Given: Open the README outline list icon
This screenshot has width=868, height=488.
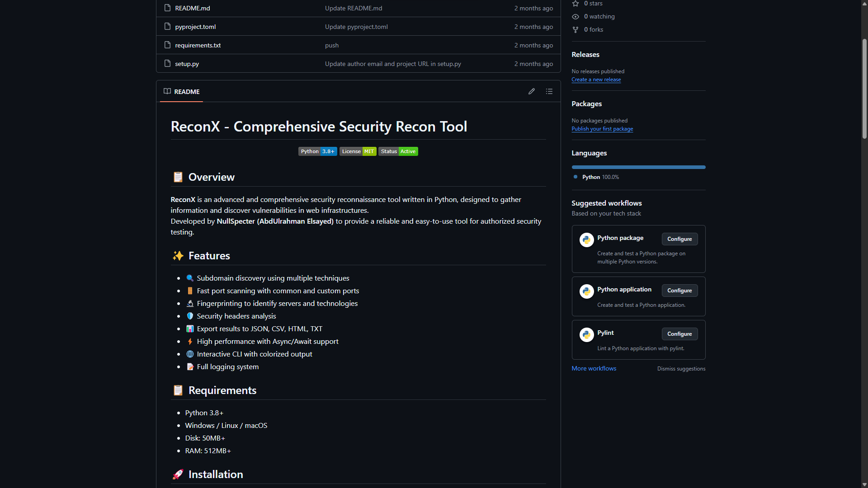Looking at the screenshot, I should pos(549,91).
